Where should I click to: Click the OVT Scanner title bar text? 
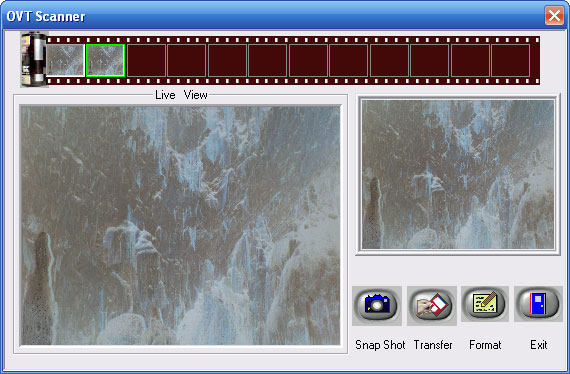click(46, 16)
